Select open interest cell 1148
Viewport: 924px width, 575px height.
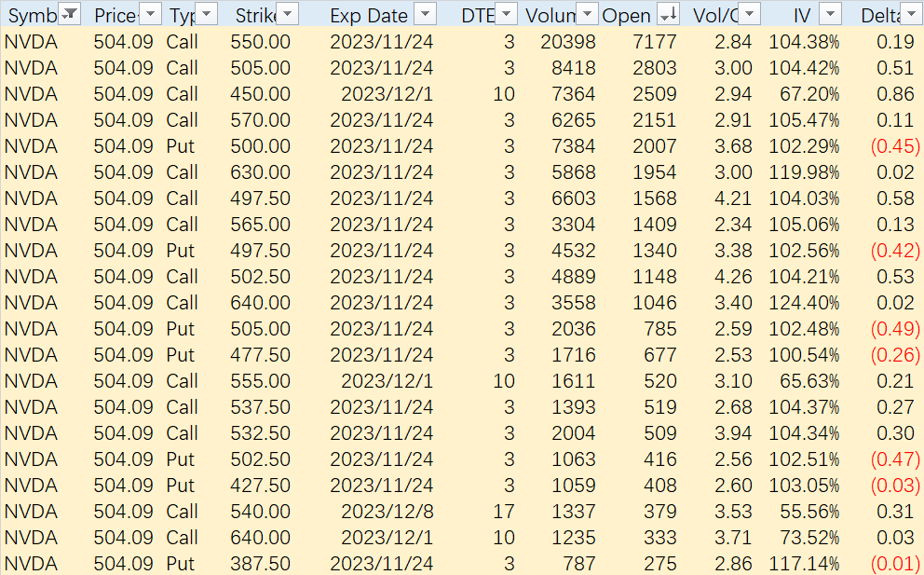655,276
